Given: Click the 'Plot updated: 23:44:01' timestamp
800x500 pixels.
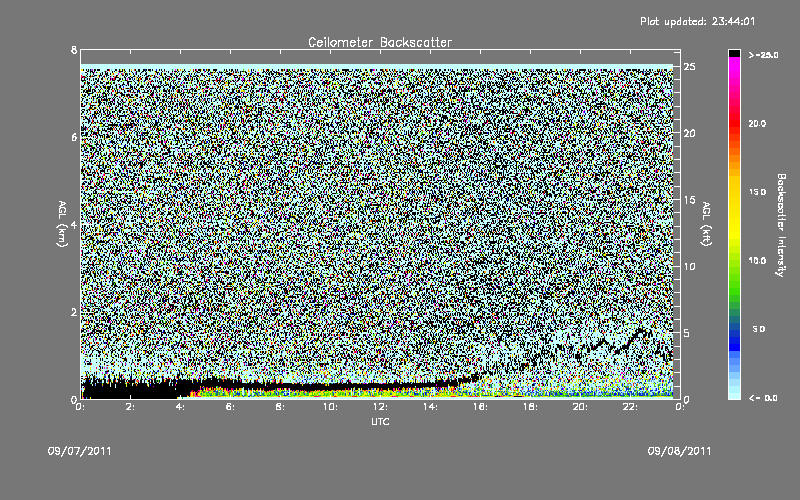Looking at the screenshot, I should [697, 21].
